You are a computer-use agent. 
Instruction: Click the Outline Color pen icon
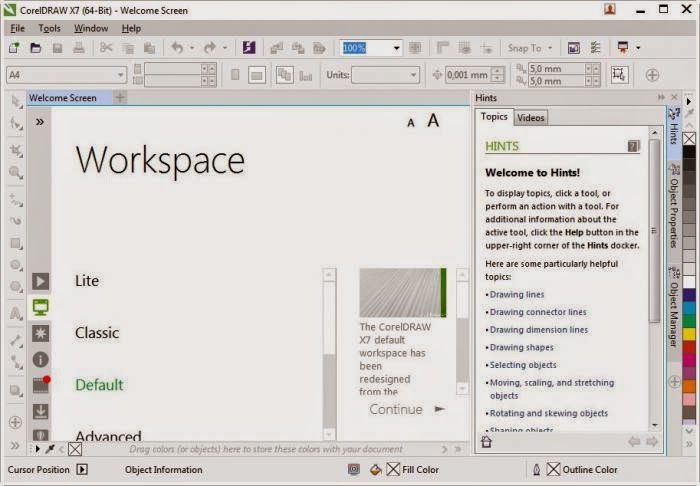pyautogui.click(x=537, y=469)
